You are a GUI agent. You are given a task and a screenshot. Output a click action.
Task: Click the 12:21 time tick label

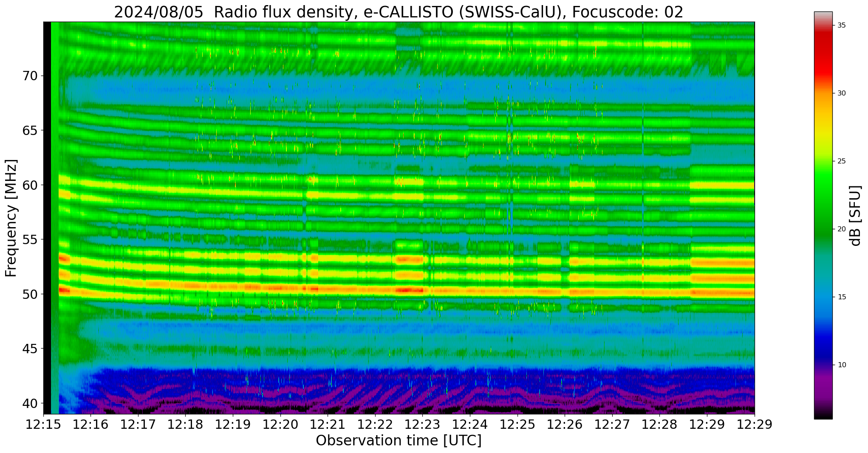click(328, 425)
